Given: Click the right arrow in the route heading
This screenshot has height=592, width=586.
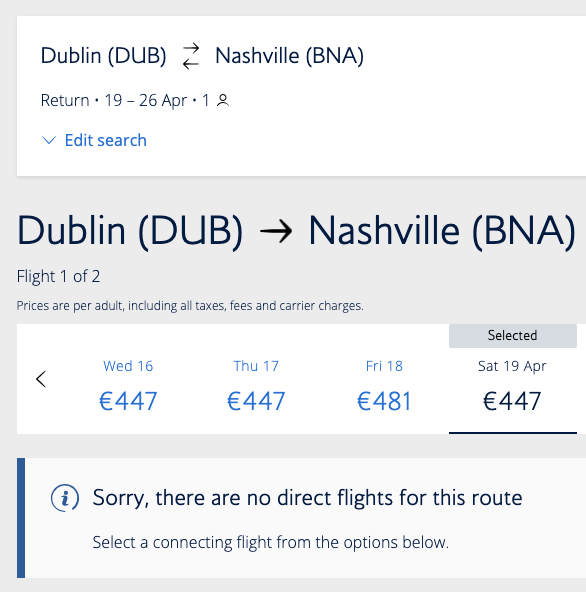Looking at the screenshot, I should [276, 231].
